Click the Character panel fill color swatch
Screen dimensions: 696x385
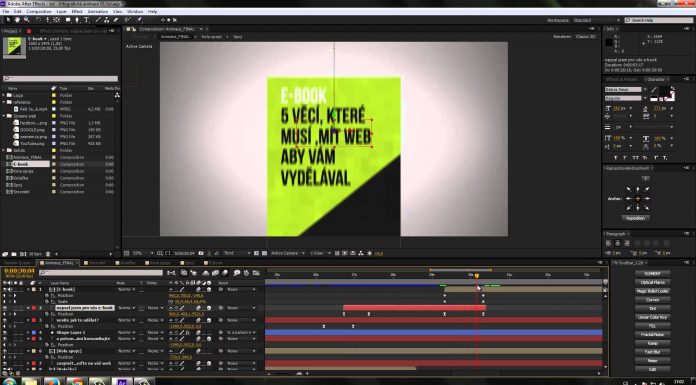click(x=664, y=92)
